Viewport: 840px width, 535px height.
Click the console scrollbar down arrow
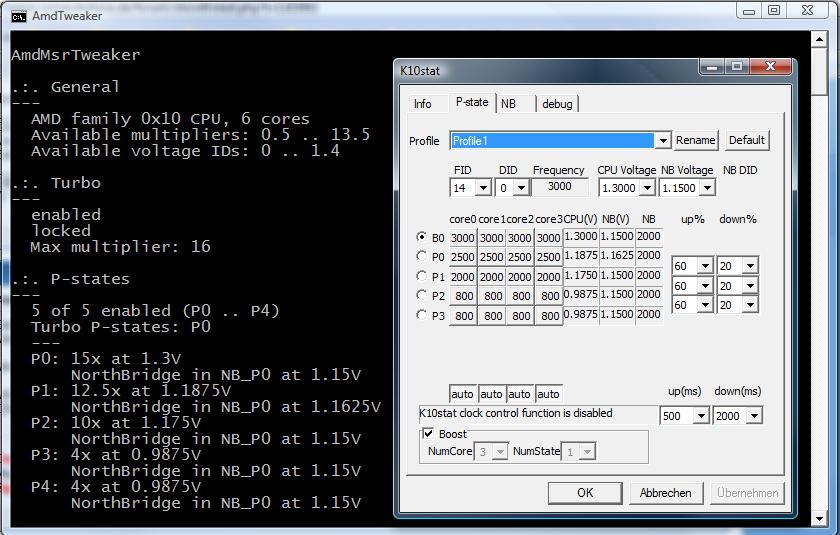tap(819, 518)
